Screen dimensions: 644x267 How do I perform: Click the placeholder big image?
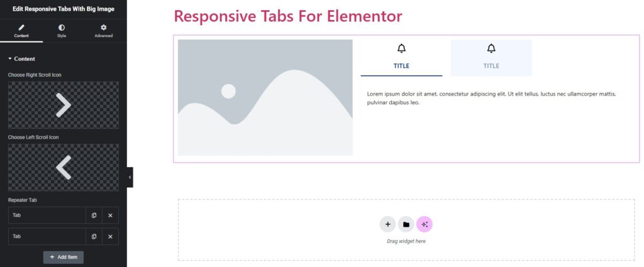(x=265, y=97)
